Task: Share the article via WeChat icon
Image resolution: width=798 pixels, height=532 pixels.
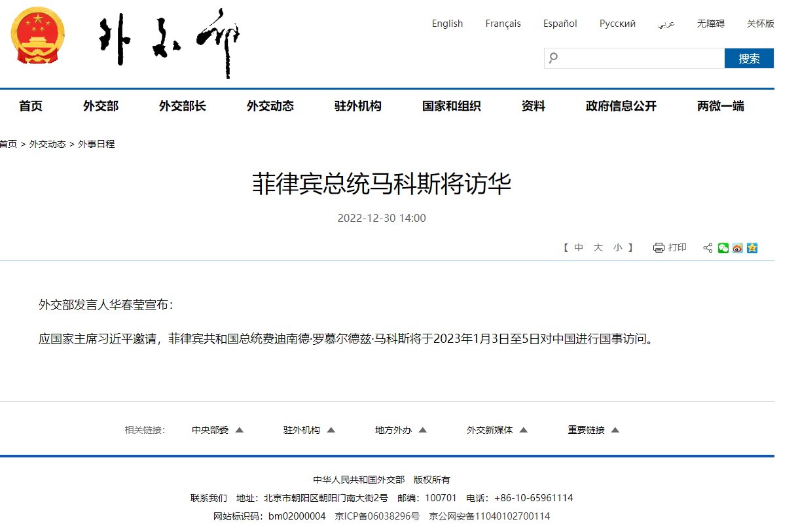Action: 723,248
